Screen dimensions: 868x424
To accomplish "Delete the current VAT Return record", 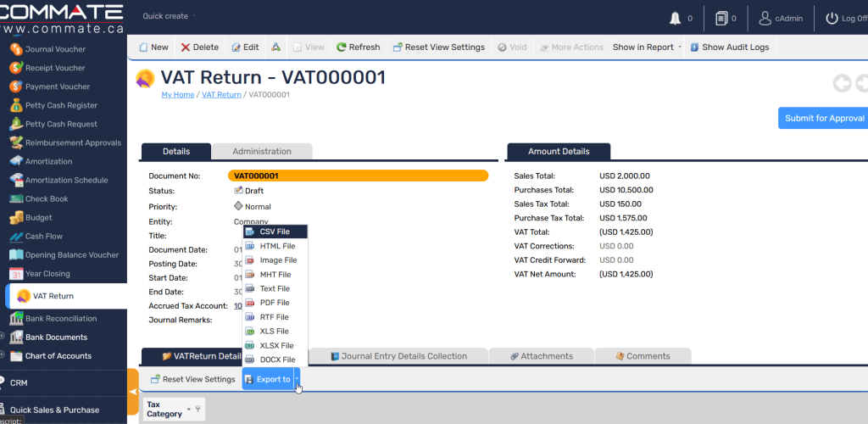I will 200,47.
